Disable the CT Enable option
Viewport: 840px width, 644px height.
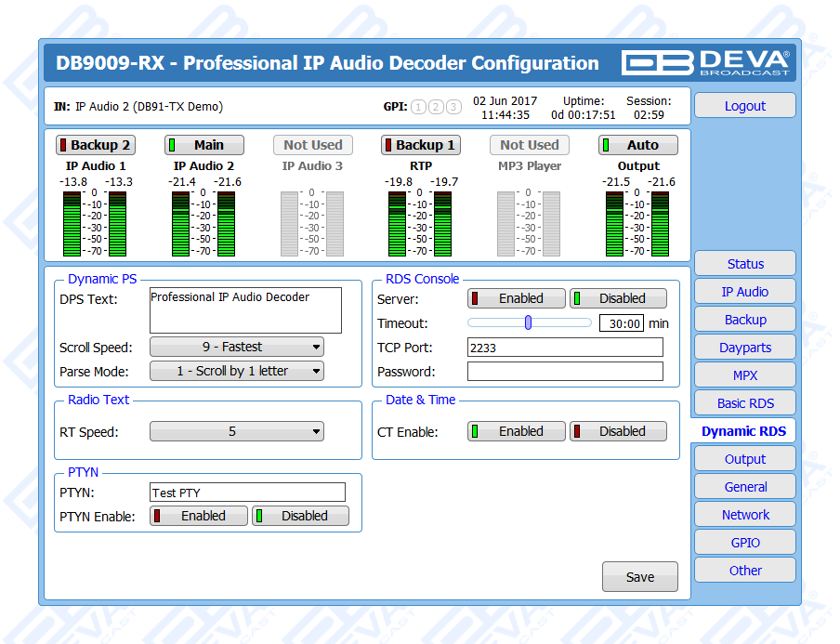[618, 431]
